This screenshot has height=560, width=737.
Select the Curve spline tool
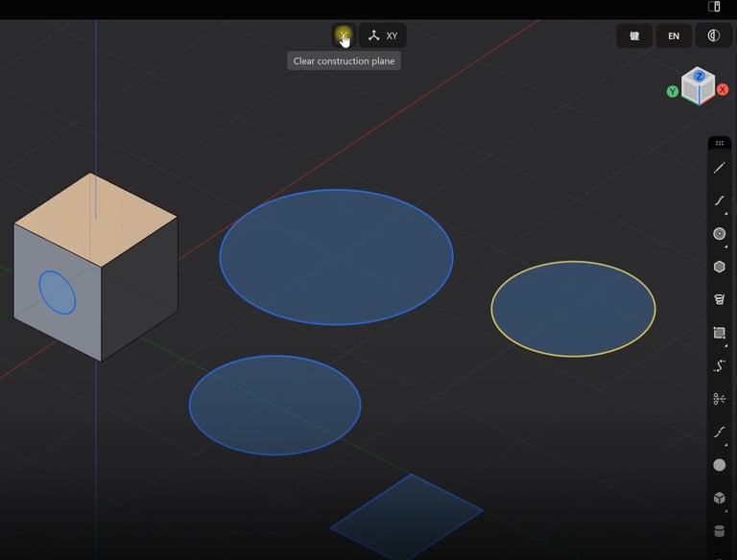tap(719, 200)
